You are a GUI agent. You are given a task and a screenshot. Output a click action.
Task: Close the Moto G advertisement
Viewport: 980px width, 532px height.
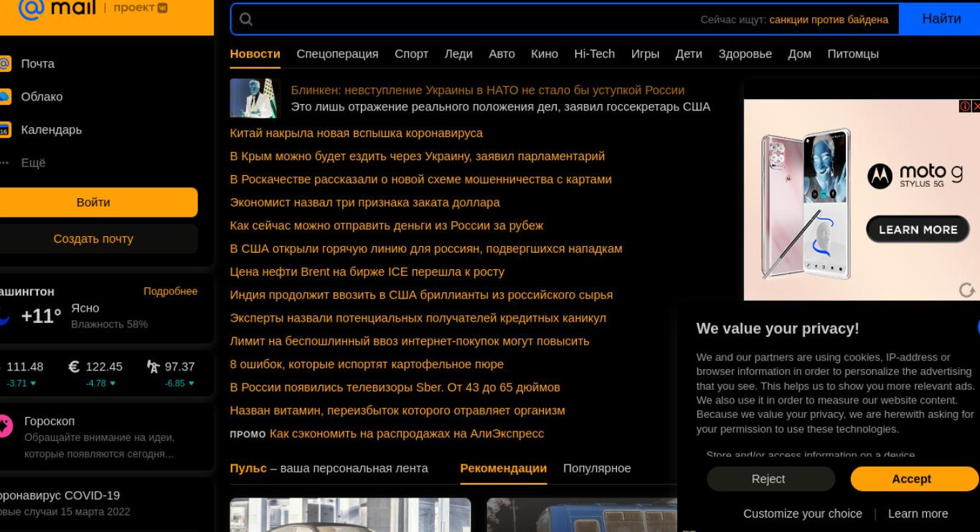[976, 106]
